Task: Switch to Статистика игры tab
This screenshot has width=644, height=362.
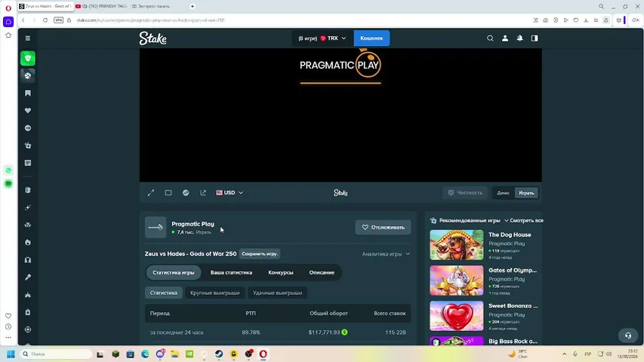Action: [x=174, y=272]
